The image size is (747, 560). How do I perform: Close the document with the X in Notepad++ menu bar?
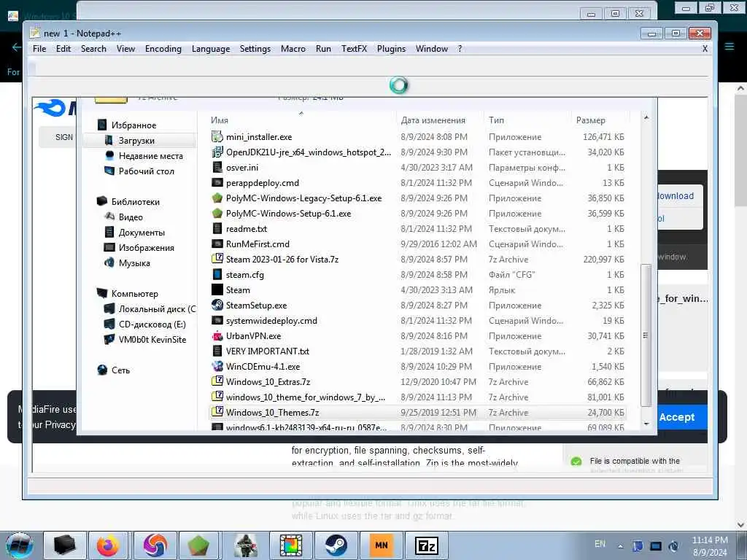[705, 49]
